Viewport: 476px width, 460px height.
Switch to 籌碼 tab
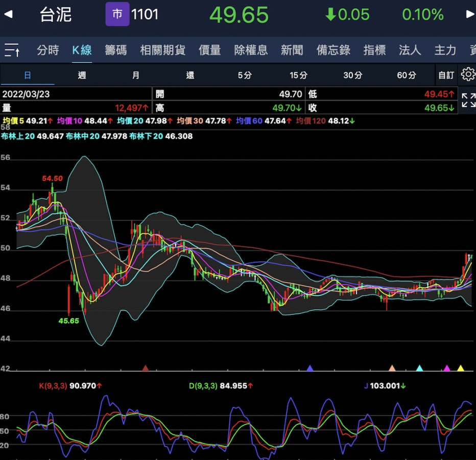(116, 50)
